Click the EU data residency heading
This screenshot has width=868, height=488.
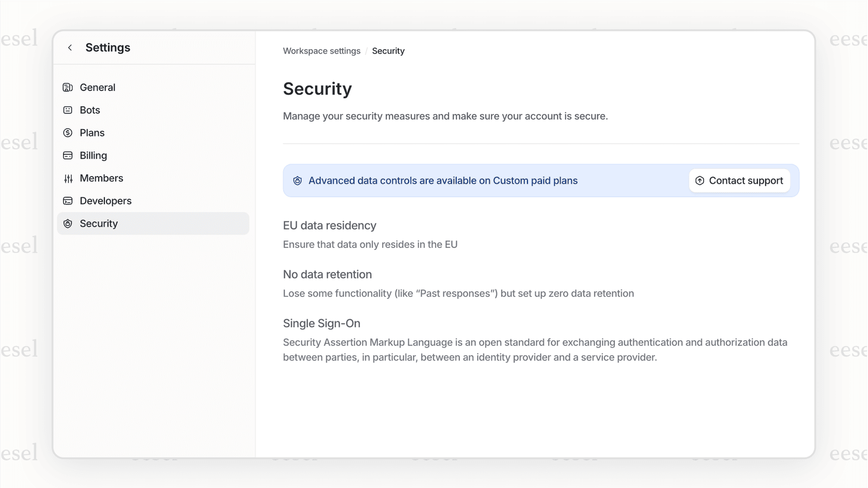tap(329, 226)
